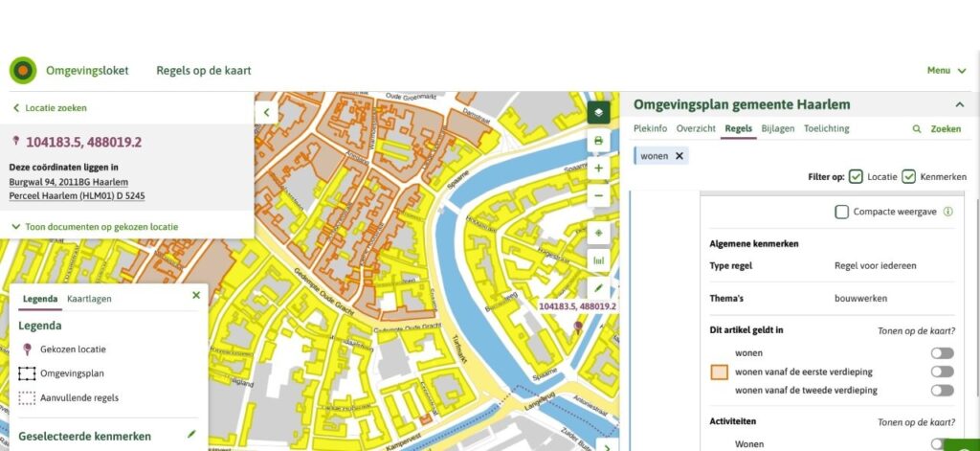
Task: Click 'Gedempte Oude Gracht' street label
Action: [x=323, y=291]
